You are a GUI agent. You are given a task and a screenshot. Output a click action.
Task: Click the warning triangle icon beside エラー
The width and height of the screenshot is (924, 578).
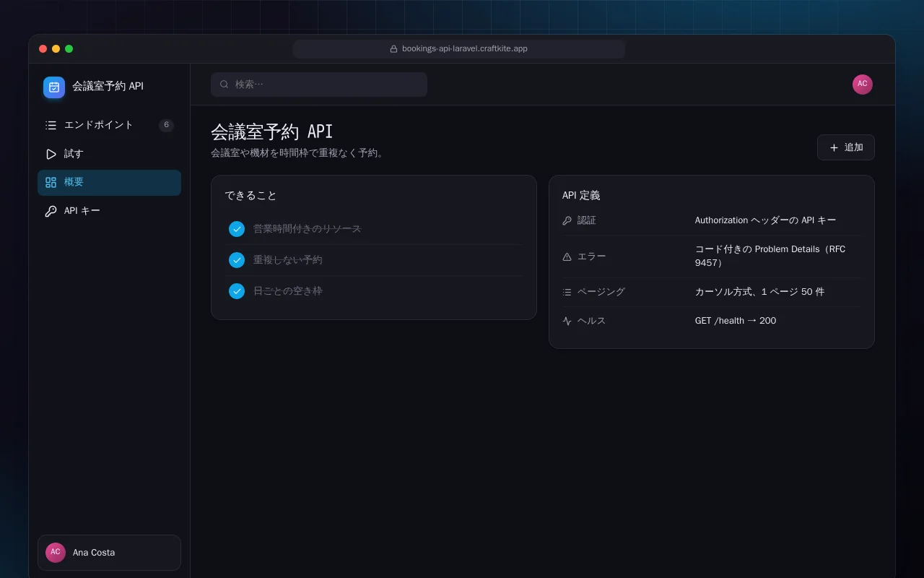click(x=567, y=256)
